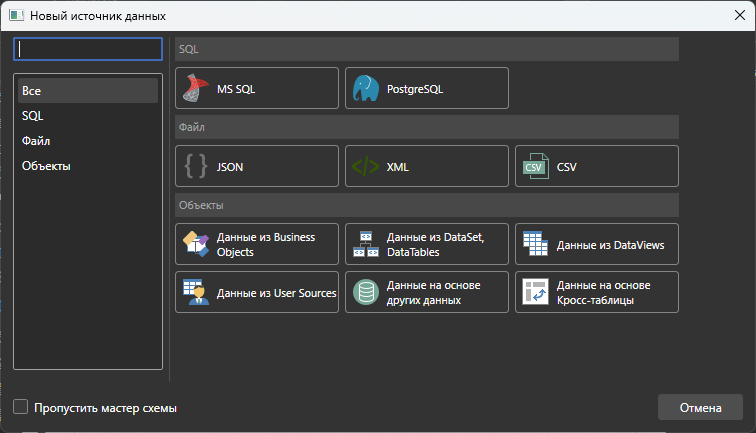The image size is (756, 433).
Task: Click the green database cylinder icon
Action: [366, 292]
